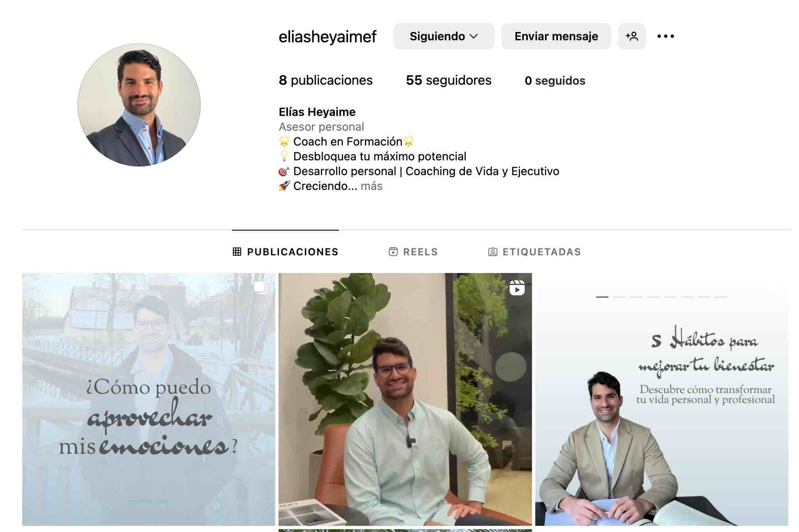The image size is (799, 532).
Task: Click the Reels tab icon
Action: coord(393,252)
